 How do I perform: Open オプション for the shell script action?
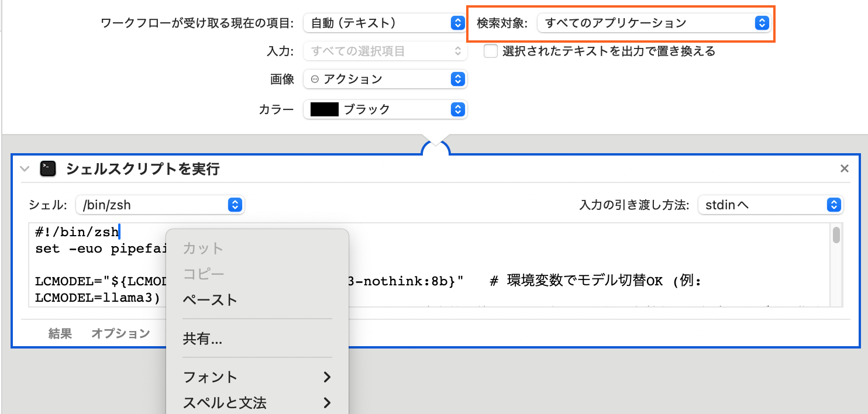point(121,333)
